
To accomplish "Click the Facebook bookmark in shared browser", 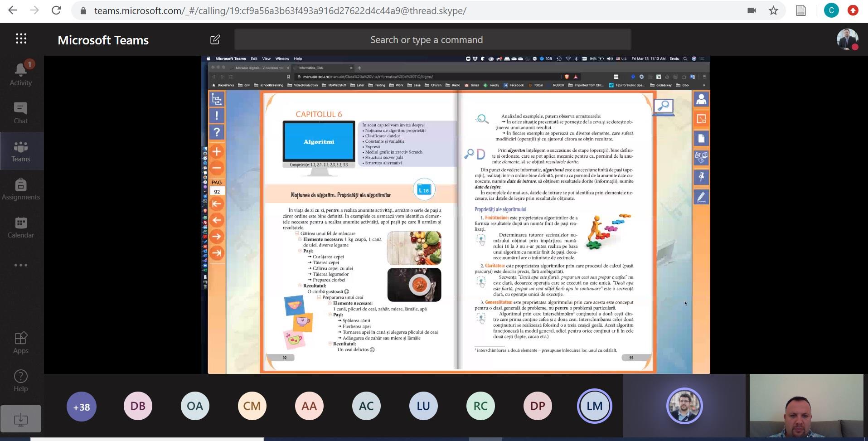I will (514, 85).
